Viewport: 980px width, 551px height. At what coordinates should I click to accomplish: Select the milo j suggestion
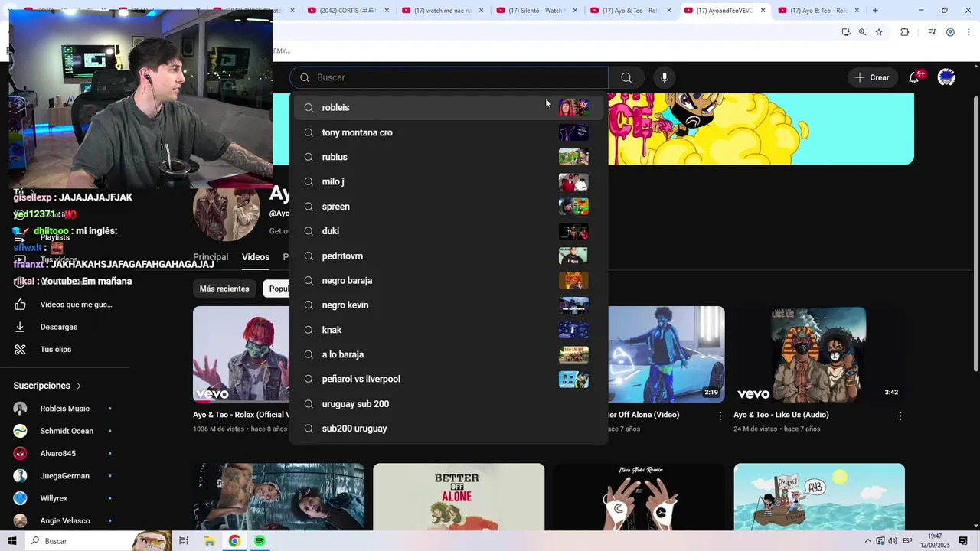tap(449, 181)
